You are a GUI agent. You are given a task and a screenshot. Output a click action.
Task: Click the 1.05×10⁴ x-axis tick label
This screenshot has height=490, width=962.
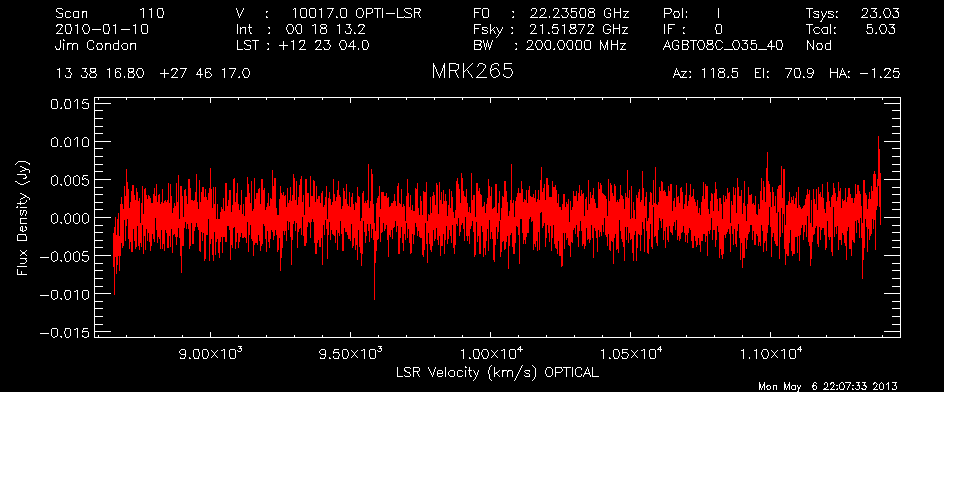click(x=630, y=354)
